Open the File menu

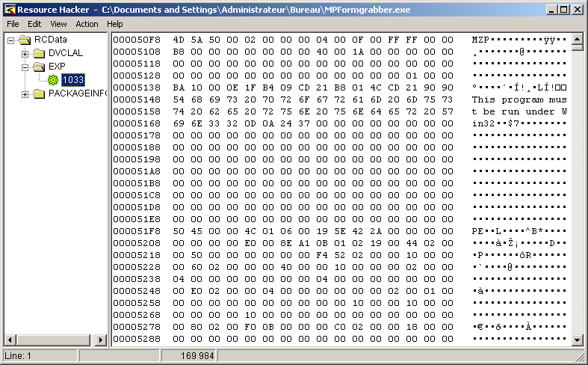tap(13, 24)
